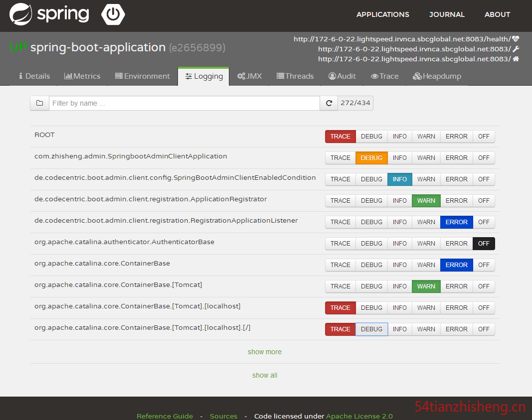Open the Environment tab
Screen dimensions: 532x420
143,76
